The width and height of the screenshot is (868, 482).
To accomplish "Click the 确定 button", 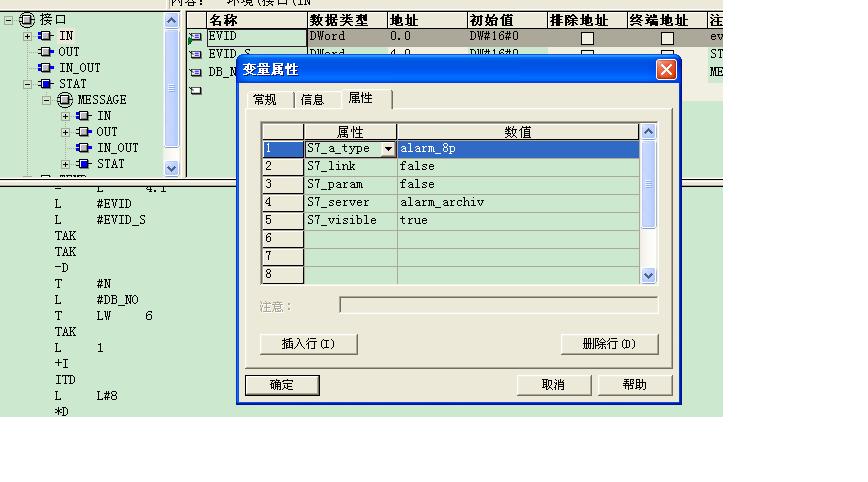I will [282, 385].
